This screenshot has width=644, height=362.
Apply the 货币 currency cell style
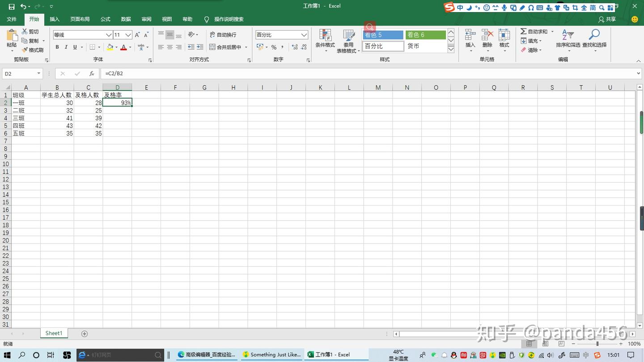coord(425,46)
